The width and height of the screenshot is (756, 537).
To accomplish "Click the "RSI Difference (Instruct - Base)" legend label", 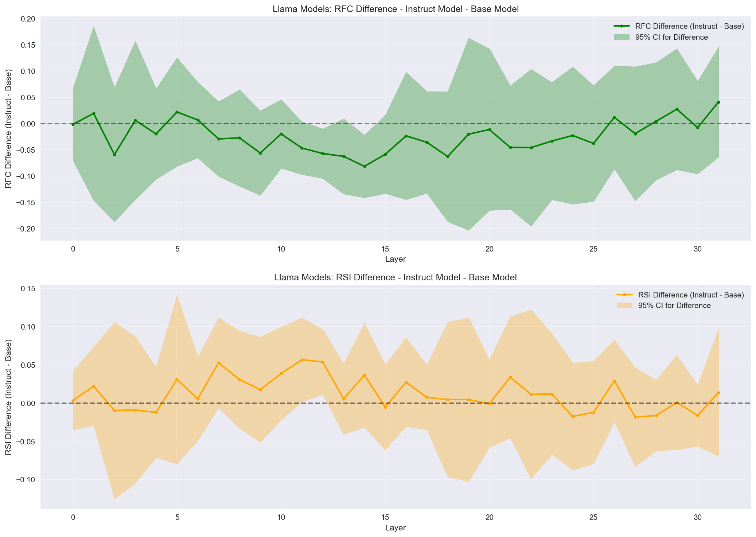I will coord(691,295).
